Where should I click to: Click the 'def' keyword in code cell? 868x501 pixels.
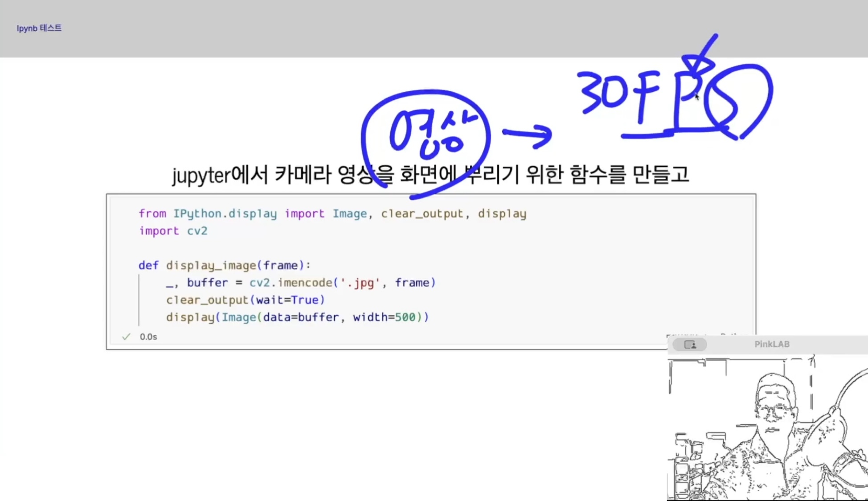pos(148,265)
